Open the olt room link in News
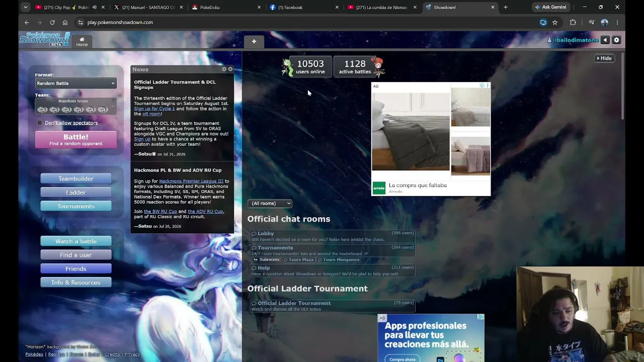The height and width of the screenshot is (362, 644). (x=151, y=114)
